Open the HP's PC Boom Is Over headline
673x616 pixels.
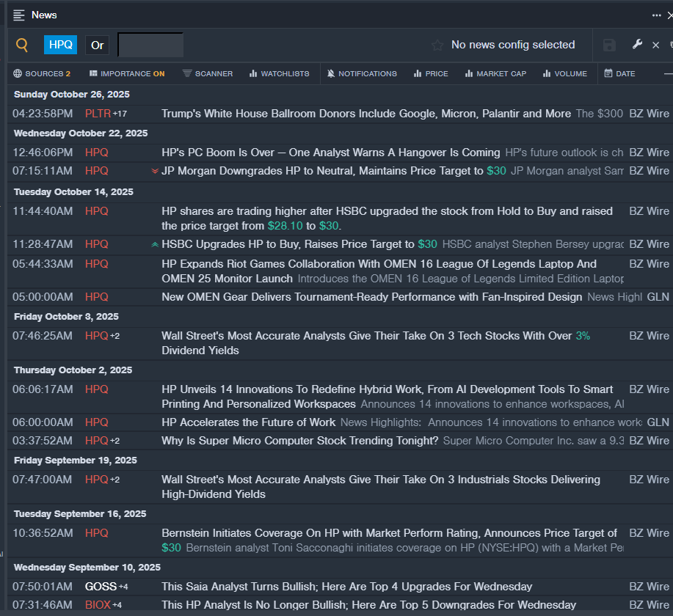(x=330, y=153)
